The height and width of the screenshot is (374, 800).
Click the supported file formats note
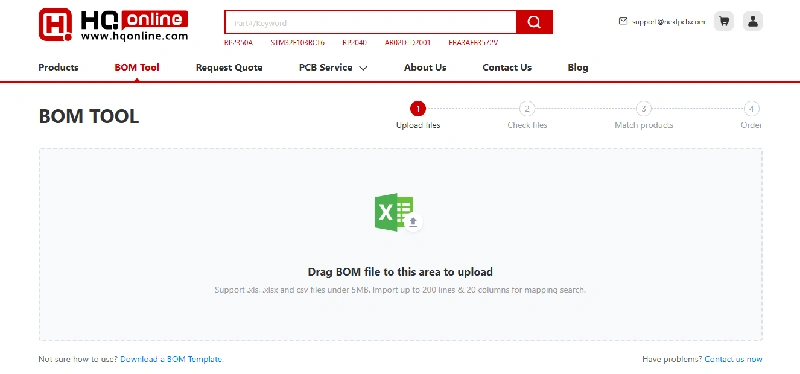[400, 290]
